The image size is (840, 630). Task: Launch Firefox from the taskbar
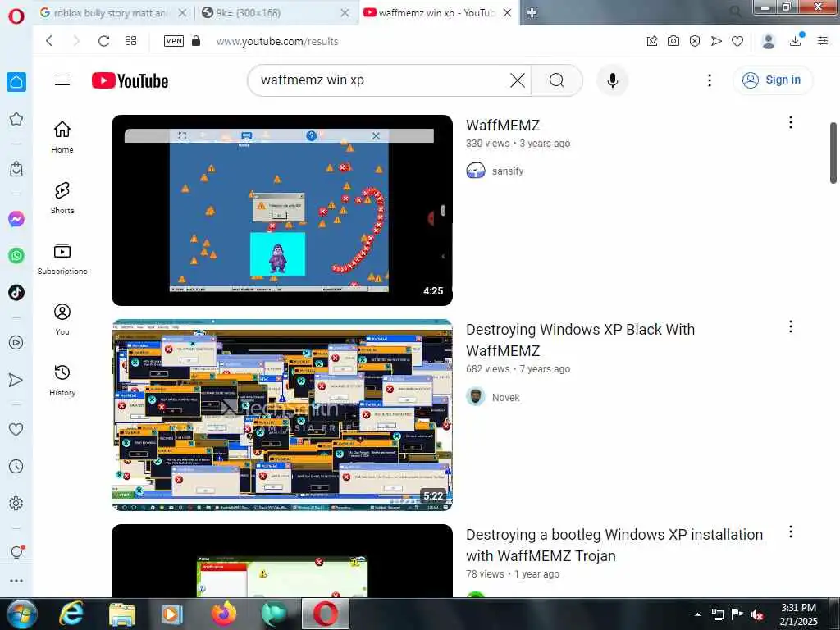click(x=223, y=614)
